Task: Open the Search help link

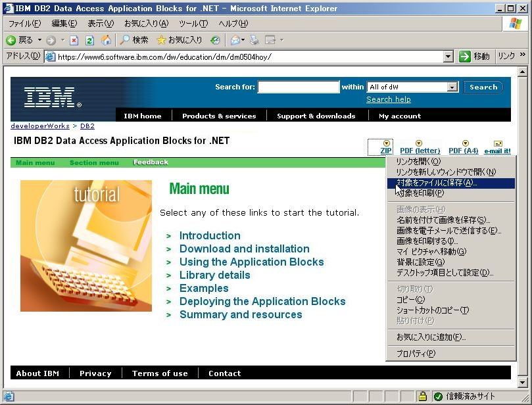Action: coord(389,99)
